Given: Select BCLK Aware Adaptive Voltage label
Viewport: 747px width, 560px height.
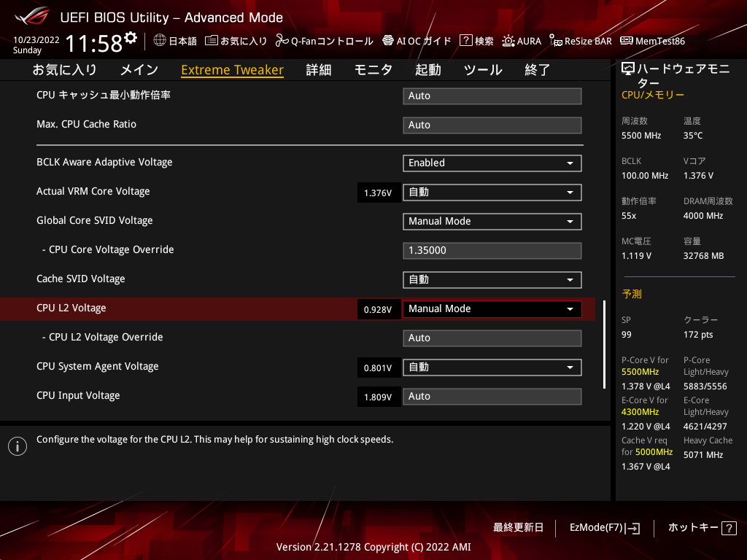Looking at the screenshot, I should tap(104, 163).
